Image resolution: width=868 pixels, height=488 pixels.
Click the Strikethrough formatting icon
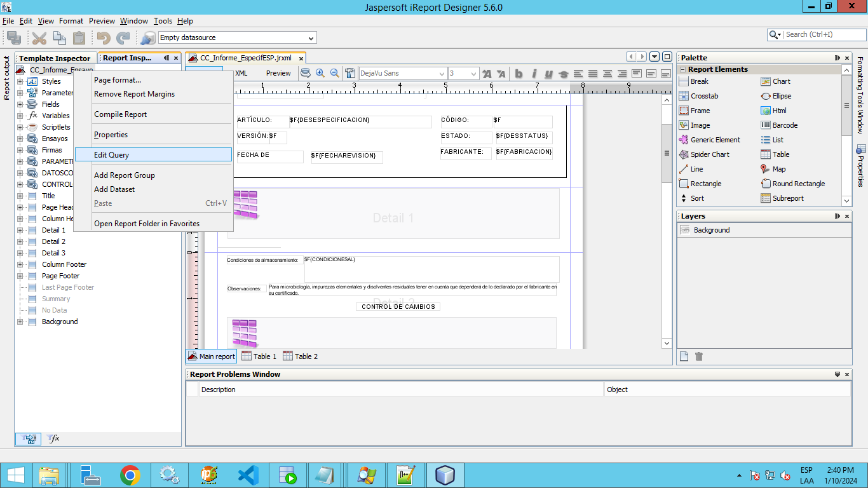pyautogui.click(x=563, y=74)
